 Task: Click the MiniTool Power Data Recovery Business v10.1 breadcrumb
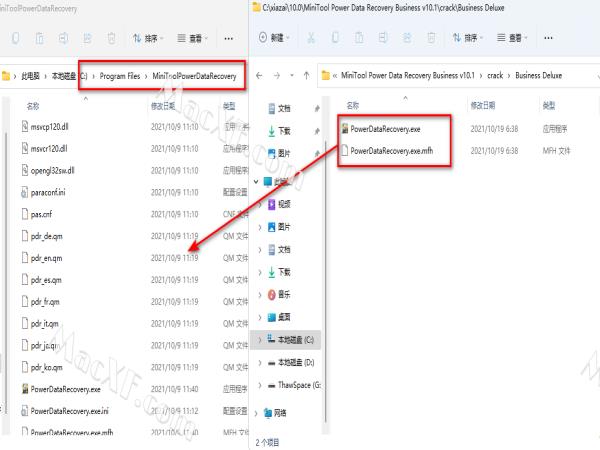point(408,75)
